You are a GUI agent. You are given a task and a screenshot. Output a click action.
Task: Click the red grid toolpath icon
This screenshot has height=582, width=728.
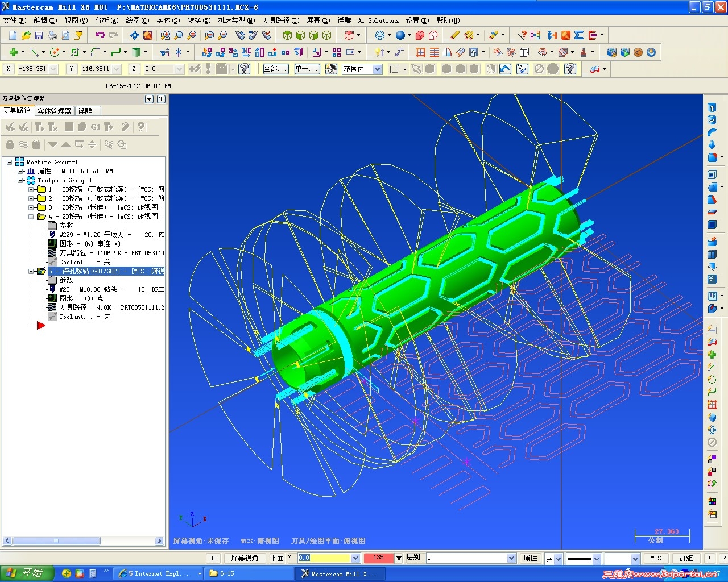pos(421,52)
